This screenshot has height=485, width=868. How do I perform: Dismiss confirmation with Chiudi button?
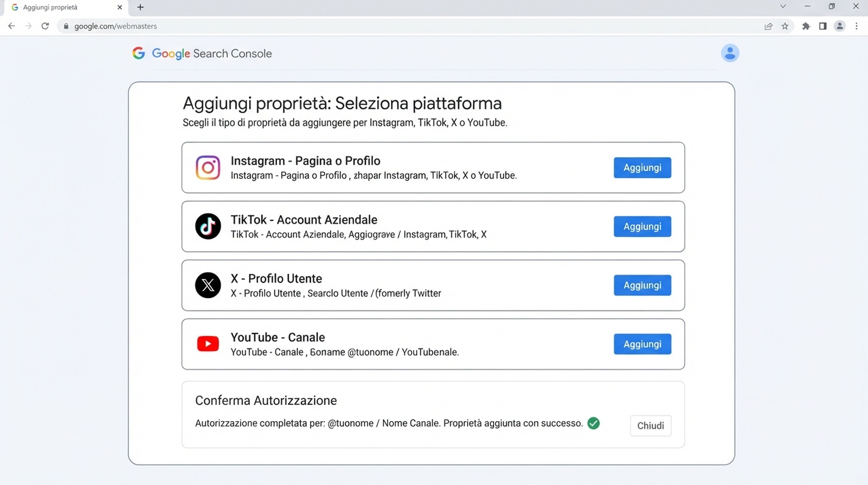coord(650,425)
